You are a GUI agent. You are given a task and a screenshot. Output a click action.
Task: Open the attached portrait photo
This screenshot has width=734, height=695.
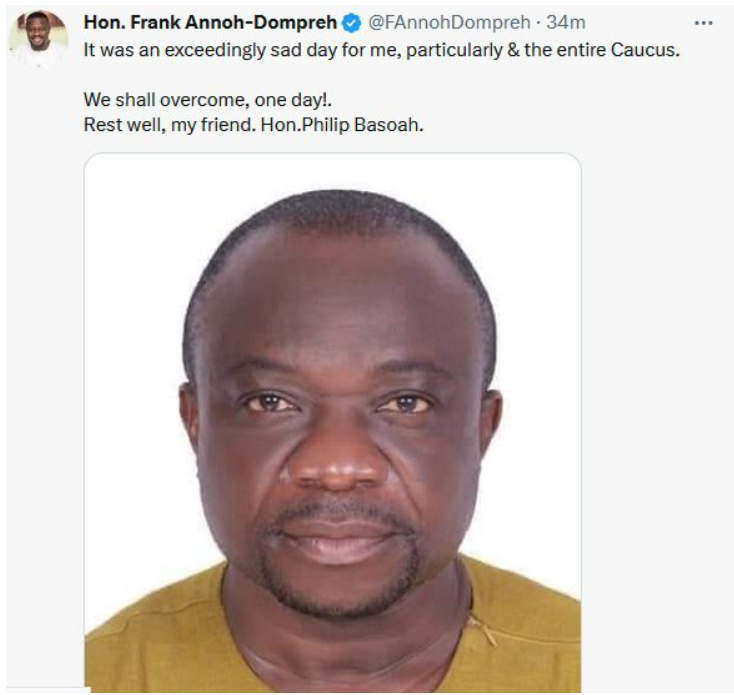coord(333,423)
